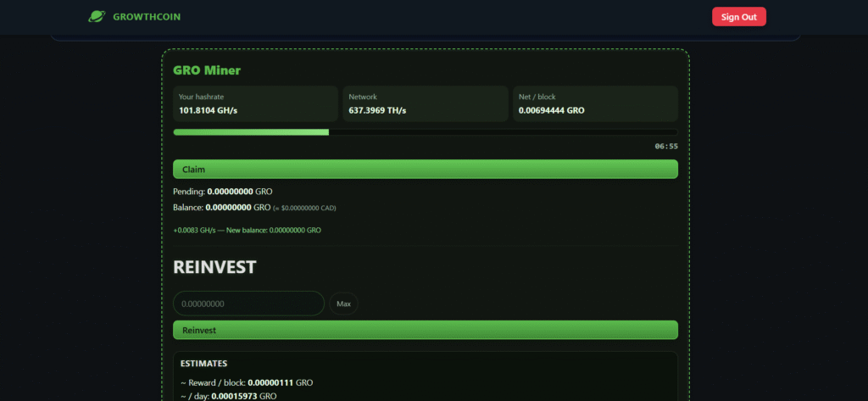Screen dimensions: 868x401
Task: Click the Balance GRO amount line
Action: [221, 207]
